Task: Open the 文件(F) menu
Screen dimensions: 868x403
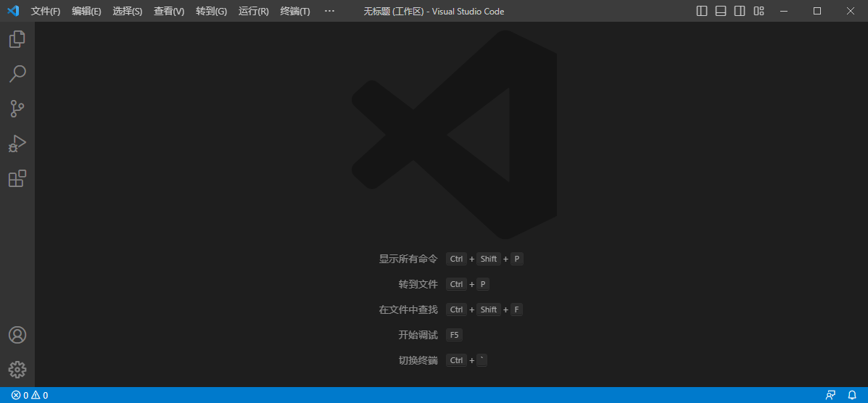Action: pos(46,11)
